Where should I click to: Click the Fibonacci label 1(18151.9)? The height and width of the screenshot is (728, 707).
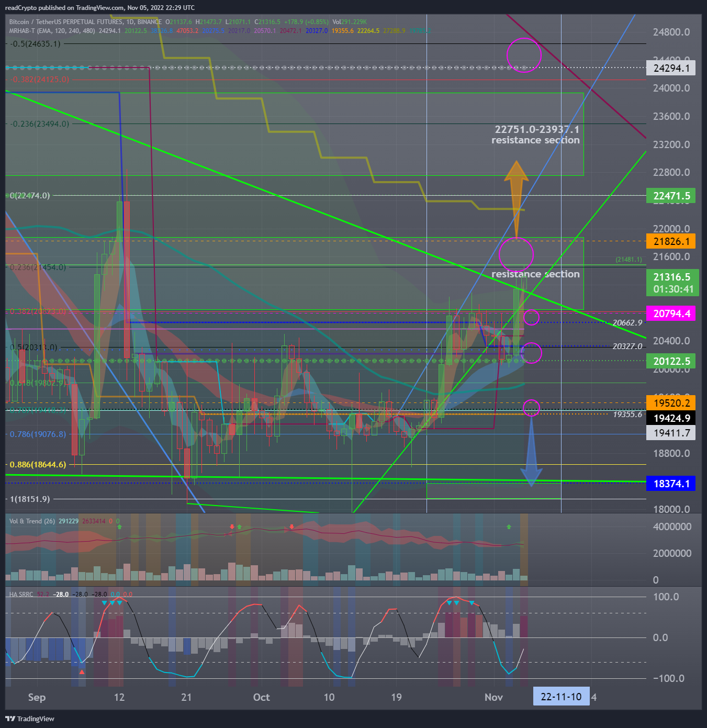point(30,499)
